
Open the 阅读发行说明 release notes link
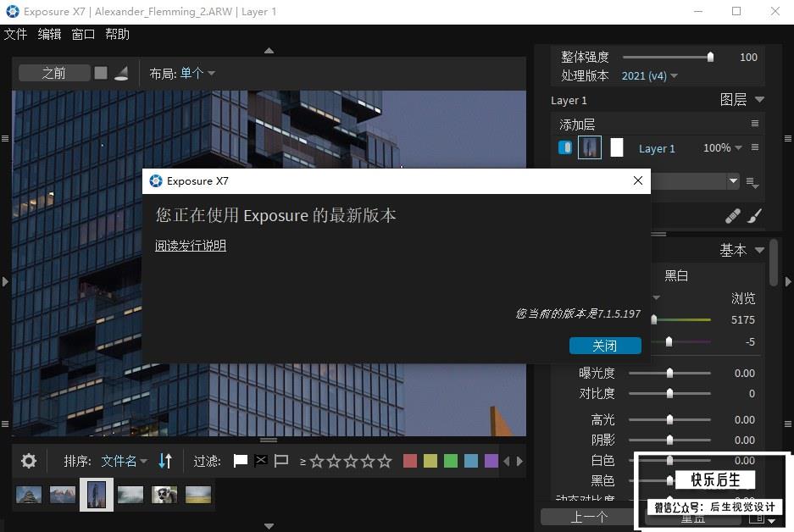pos(191,246)
